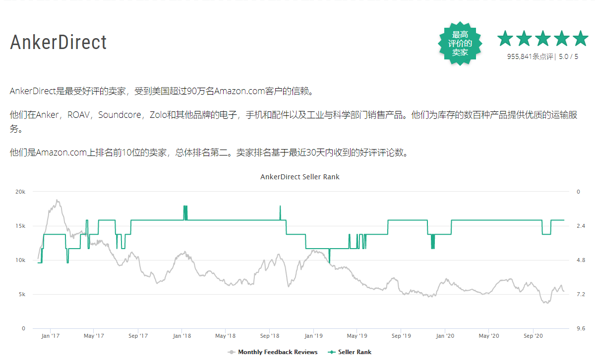Click the AnkerDirect Seller Rank chart title
The width and height of the screenshot is (595, 364).
tap(299, 176)
